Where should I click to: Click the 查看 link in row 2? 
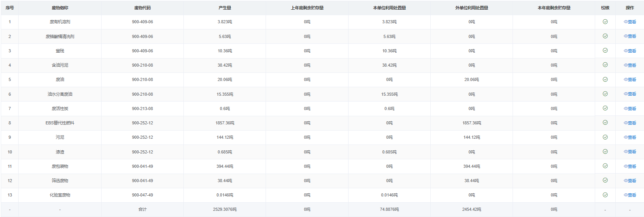(630, 36)
